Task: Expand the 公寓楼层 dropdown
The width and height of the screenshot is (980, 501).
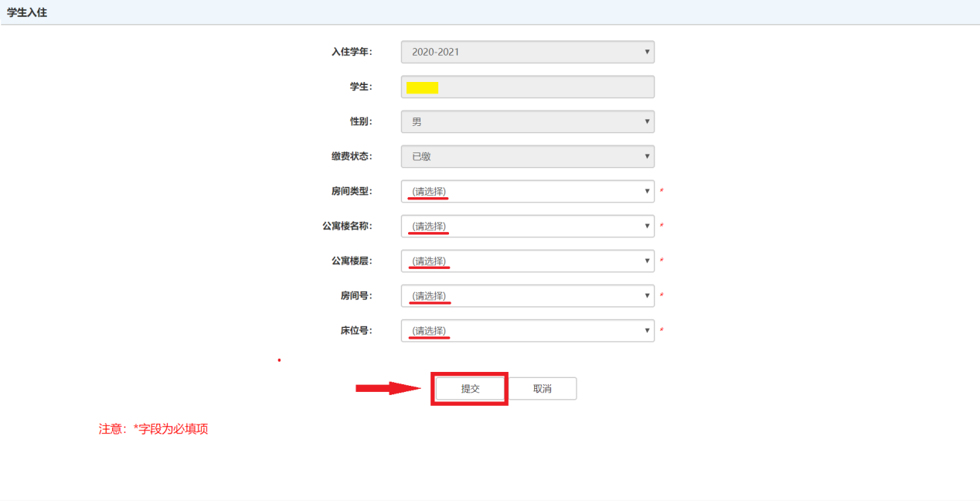Action: click(x=527, y=261)
